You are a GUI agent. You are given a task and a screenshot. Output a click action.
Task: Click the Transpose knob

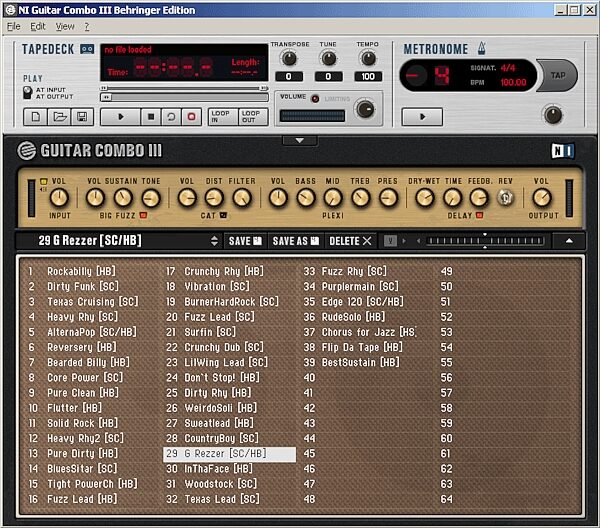pyautogui.click(x=289, y=59)
